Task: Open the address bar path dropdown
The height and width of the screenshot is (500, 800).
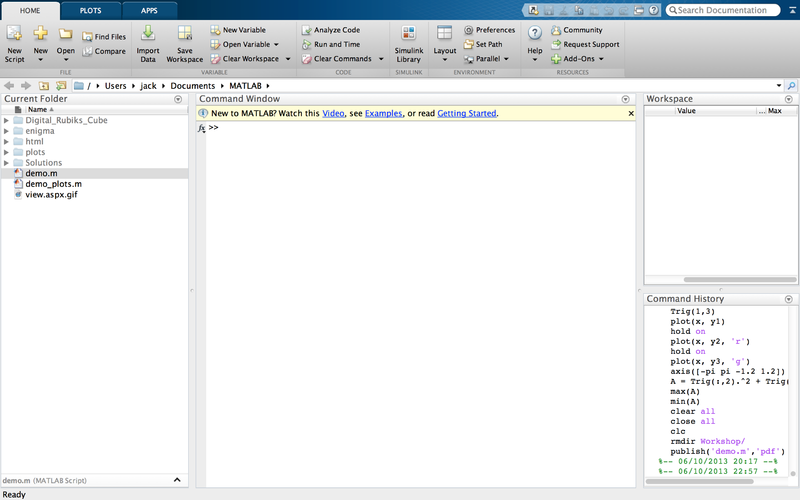Action: [779, 86]
